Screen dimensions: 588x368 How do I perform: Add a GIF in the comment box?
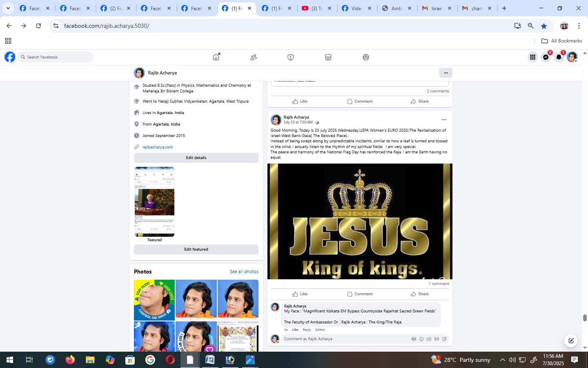point(437,339)
